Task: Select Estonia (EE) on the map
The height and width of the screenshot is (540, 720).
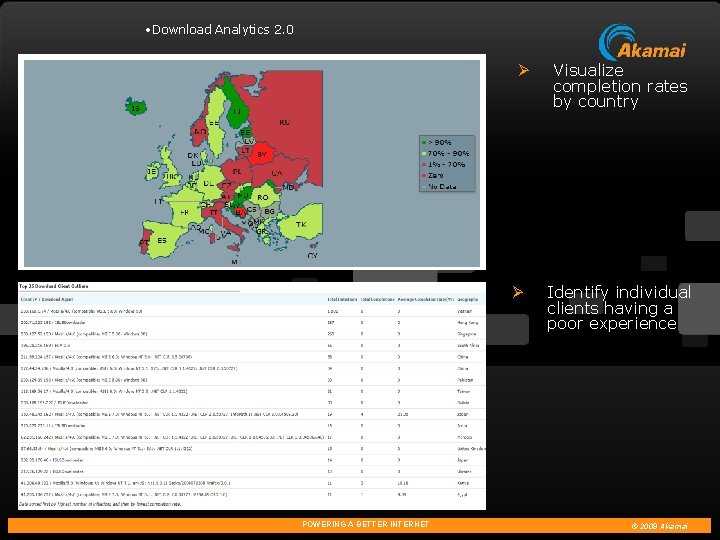Action: [246, 133]
